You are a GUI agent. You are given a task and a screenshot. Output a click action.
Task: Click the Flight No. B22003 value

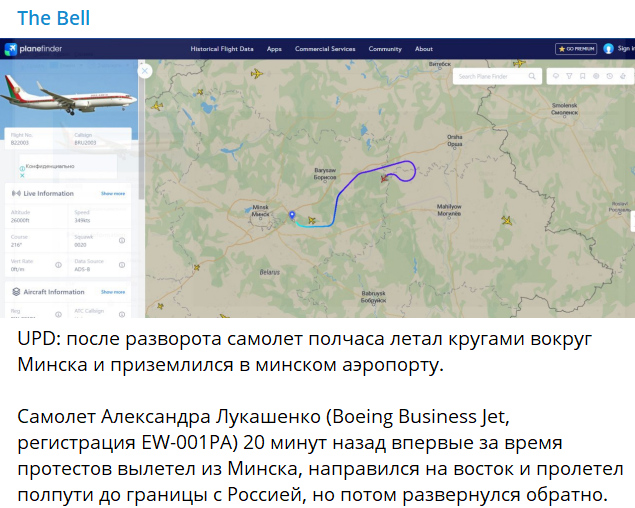pyautogui.click(x=20, y=143)
